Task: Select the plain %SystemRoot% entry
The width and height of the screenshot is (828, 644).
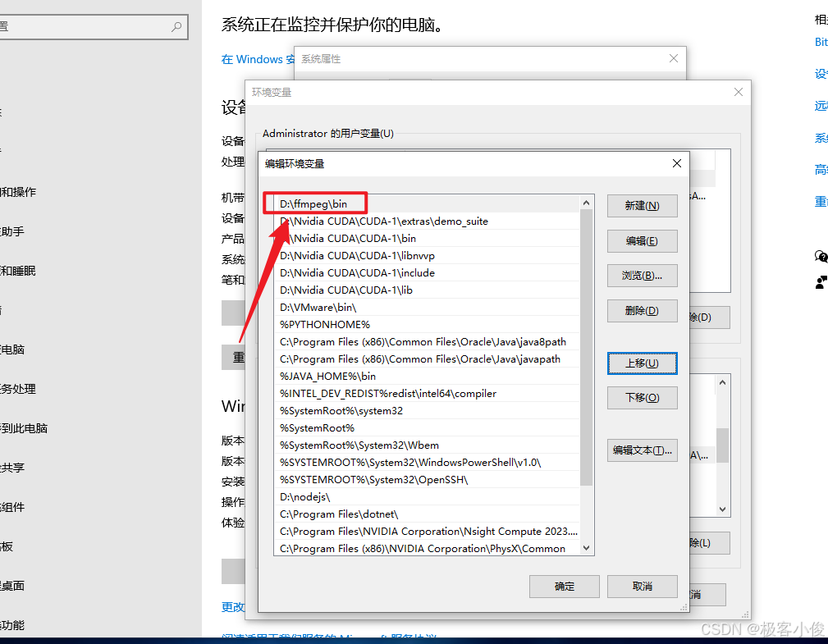Action: coord(427,428)
